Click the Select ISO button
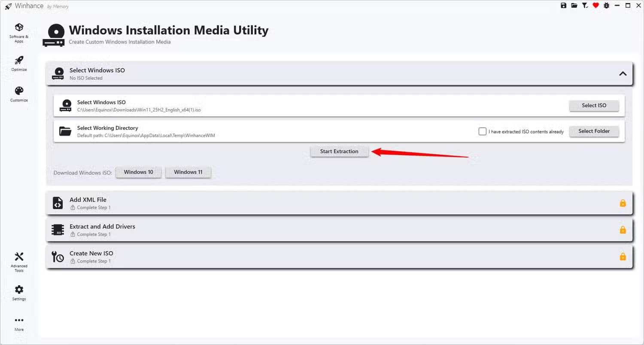Screen dimensions: 644x345 (594, 105)
